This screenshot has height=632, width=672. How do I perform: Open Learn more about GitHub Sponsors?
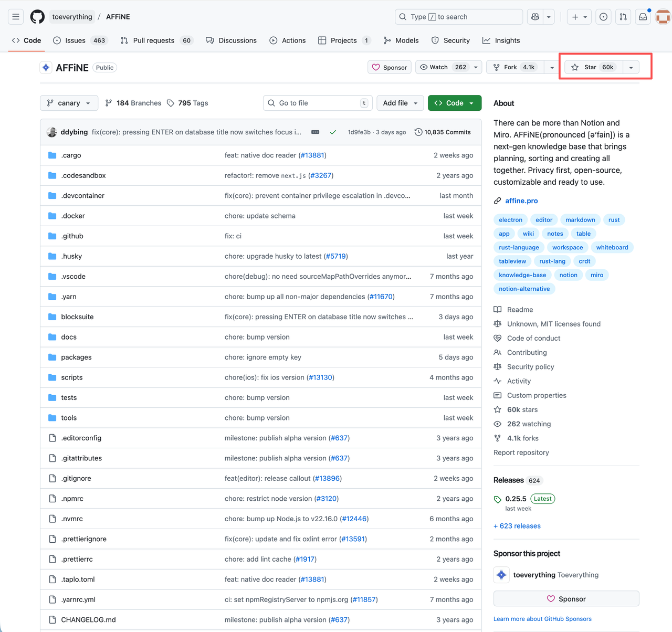[x=542, y=619]
